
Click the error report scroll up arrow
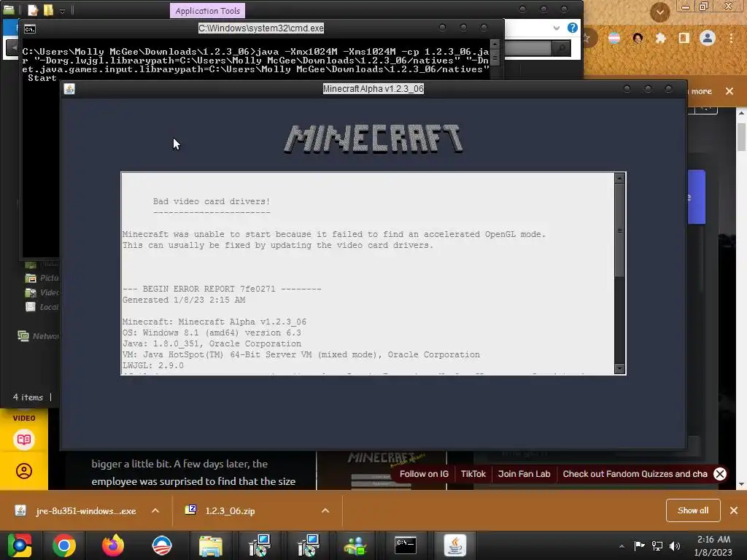[619, 178]
